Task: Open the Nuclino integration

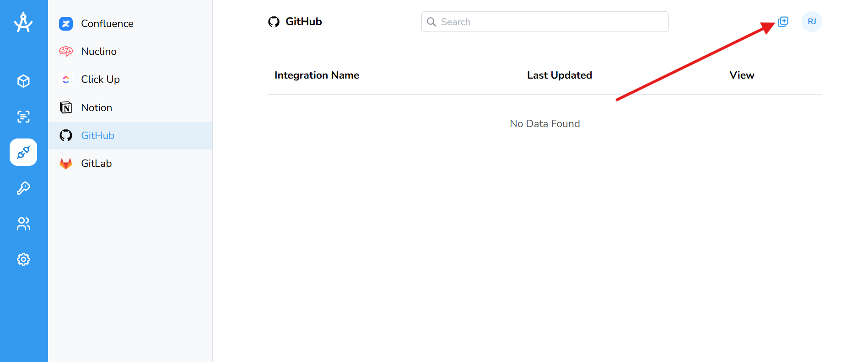Action: 99,51
